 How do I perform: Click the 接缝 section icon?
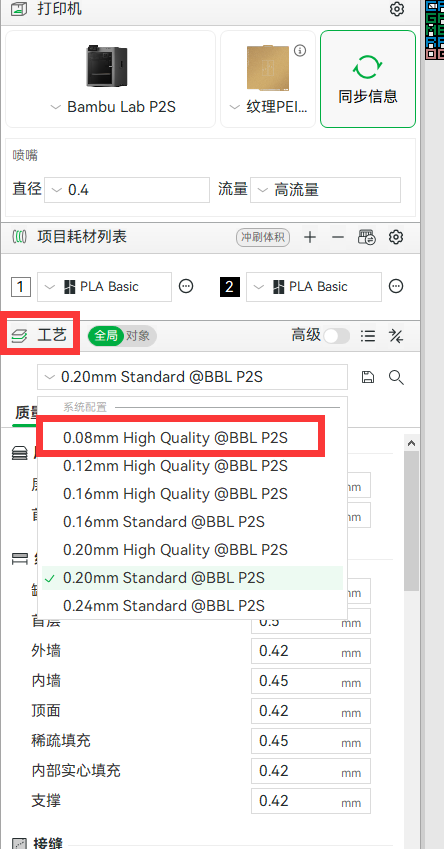19,844
